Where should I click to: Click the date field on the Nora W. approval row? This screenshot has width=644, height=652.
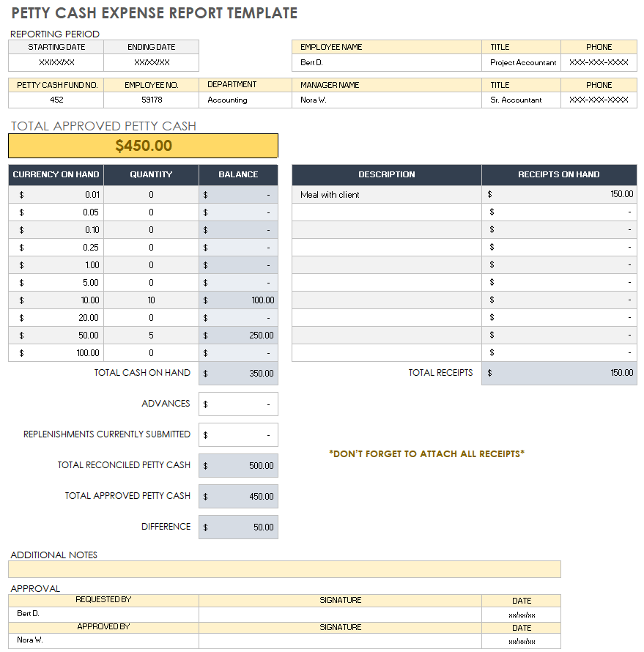(x=522, y=641)
